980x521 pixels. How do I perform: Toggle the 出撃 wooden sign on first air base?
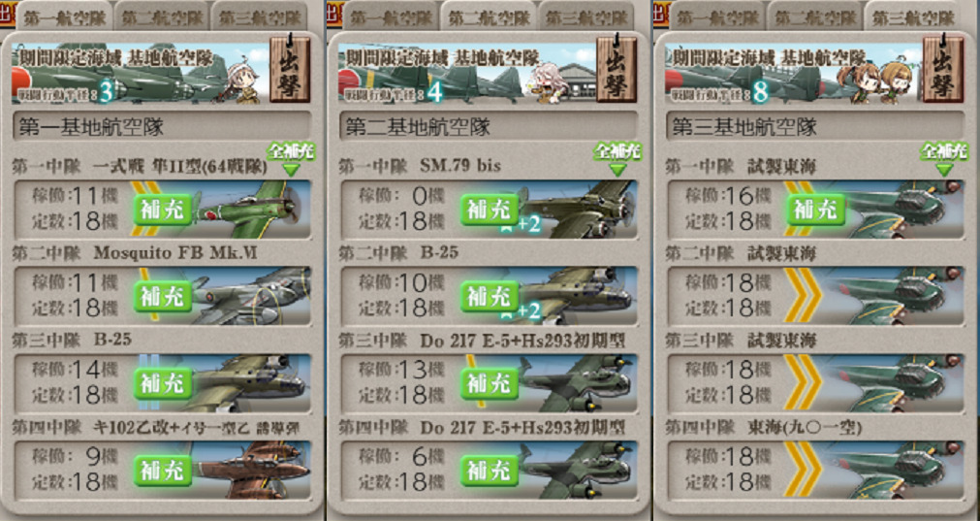290,69
